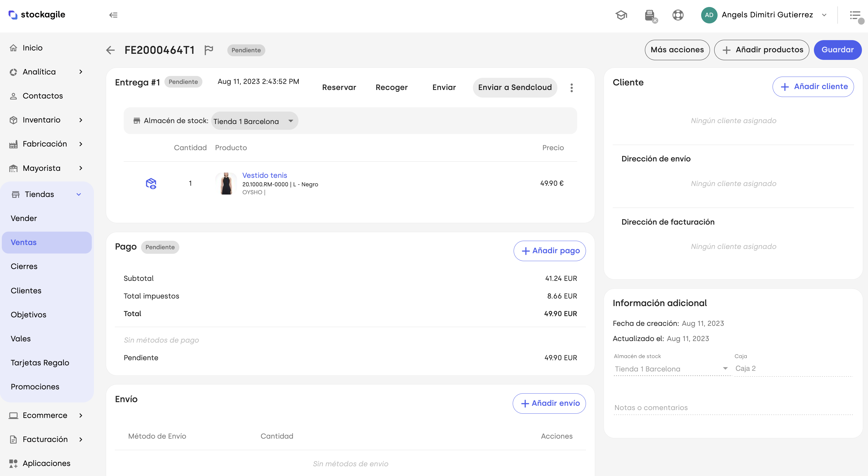Open the Vestido tenis product thumbnail

pyautogui.click(x=226, y=183)
